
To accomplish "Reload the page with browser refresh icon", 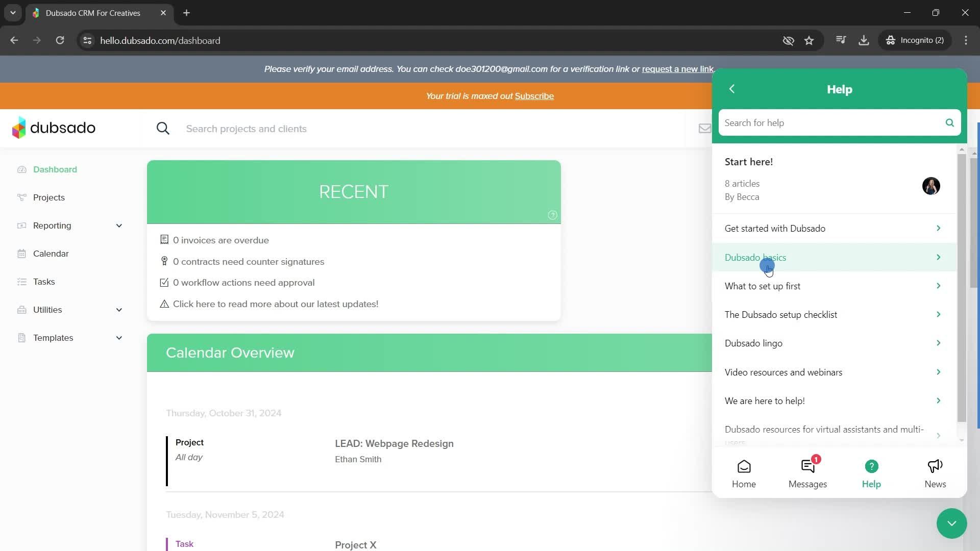I will tap(60, 40).
